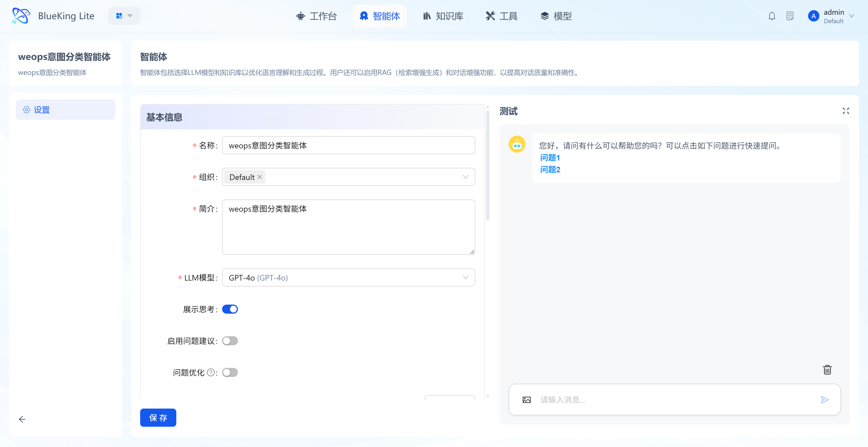Send the message with the arrow icon
This screenshot has height=447, width=868.
(824, 400)
